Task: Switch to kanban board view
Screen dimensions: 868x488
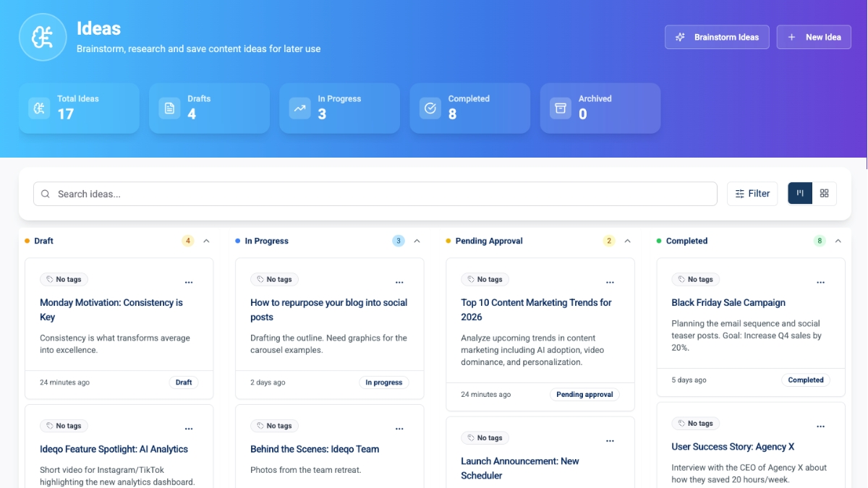Action: [800, 194]
